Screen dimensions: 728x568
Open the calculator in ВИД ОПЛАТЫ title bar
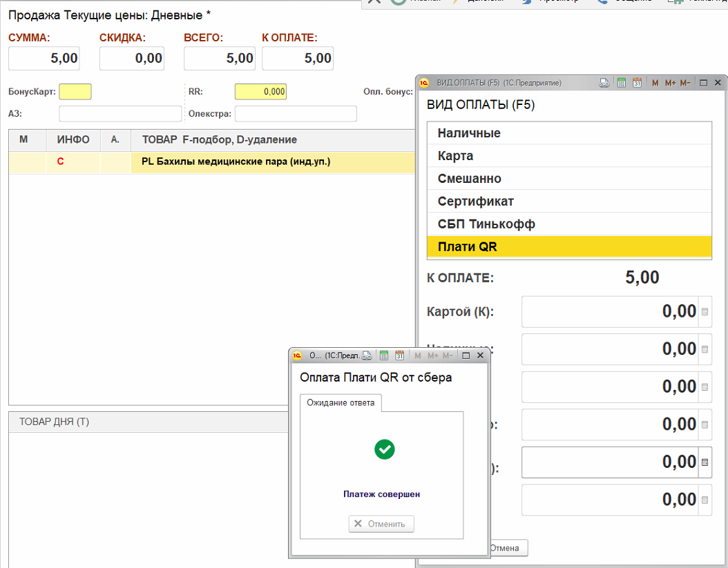pyautogui.click(x=622, y=83)
